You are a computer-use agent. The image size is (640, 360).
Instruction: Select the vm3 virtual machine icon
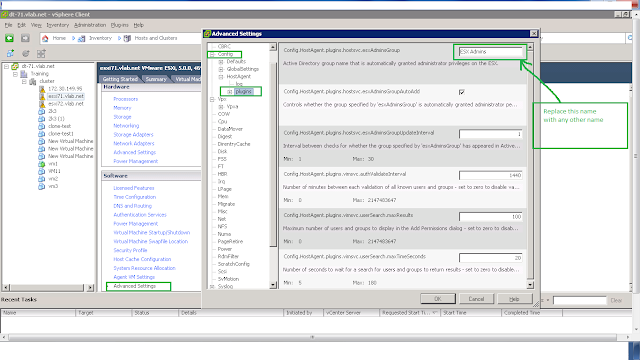[x=42, y=187]
